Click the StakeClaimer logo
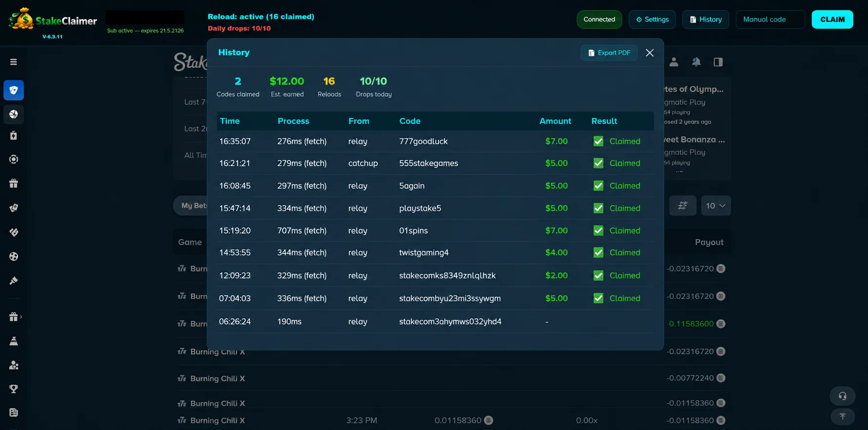Image resolution: width=868 pixels, height=430 pixels. pos(53,19)
